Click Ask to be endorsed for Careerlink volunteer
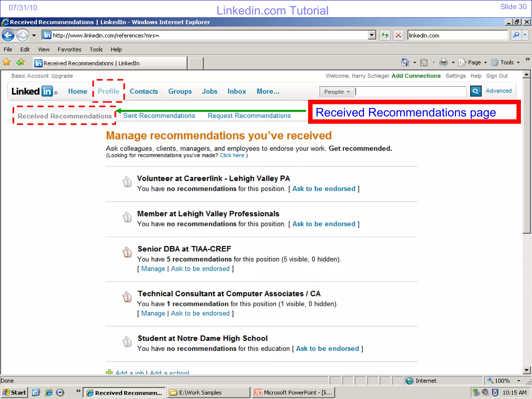 pyautogui.click(x=324, y=189)
